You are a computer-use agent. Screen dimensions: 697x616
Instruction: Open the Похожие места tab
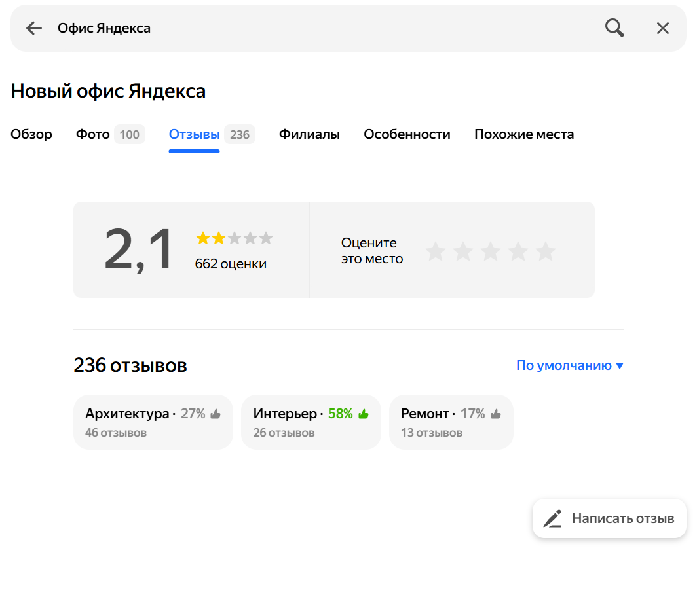(x=524, y=134)
